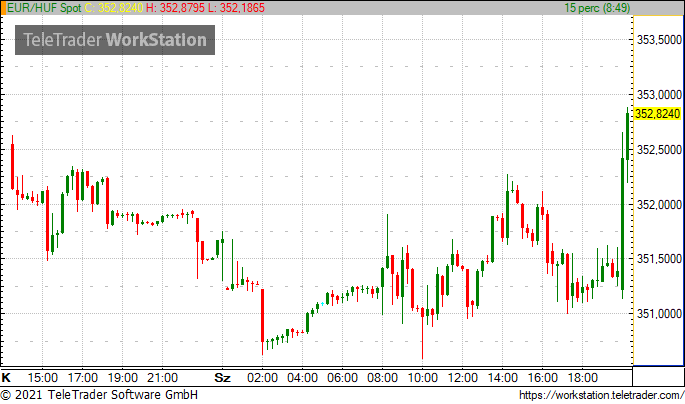Click the low value L: 352,1865
This screenshot has height=404, width=685.
pos(236,8)
